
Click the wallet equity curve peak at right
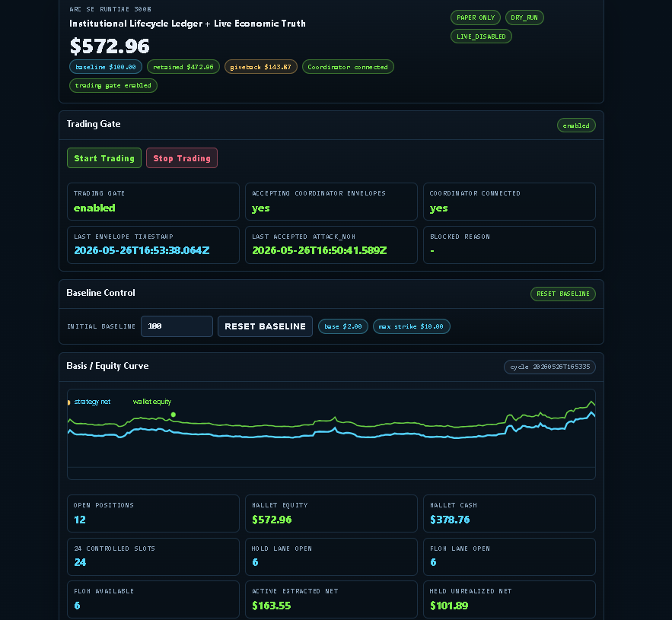click(x=591, y=402)
